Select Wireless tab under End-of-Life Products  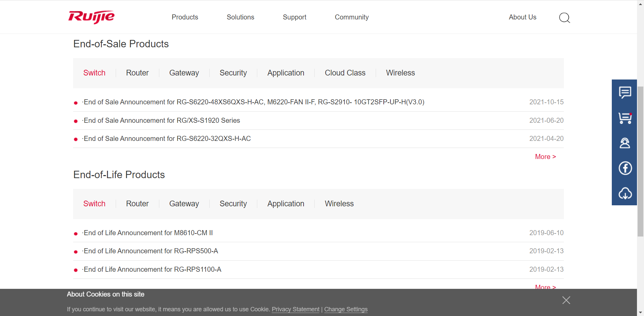tap(339, 204)
